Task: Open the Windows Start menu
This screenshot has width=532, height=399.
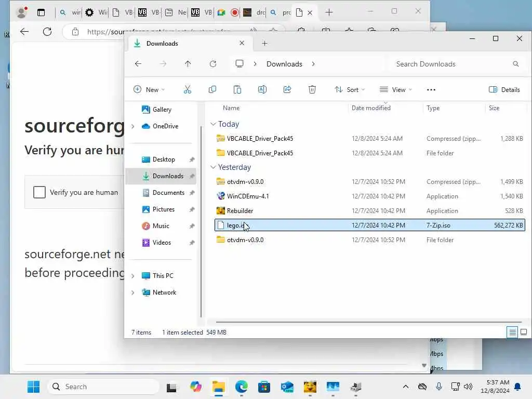Action: pyautogui.click(x=34, y=387)
